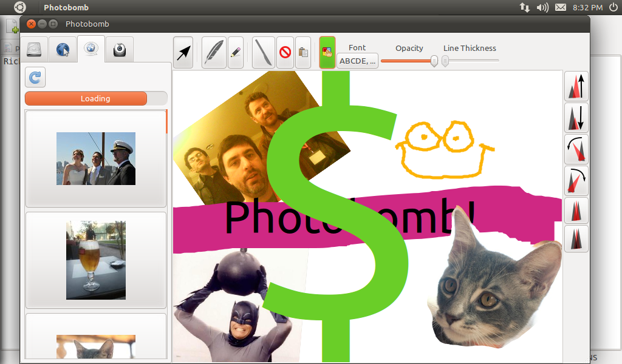Open the network indicator in top bar
The image size is (622, 364).
tap(524, 7)
